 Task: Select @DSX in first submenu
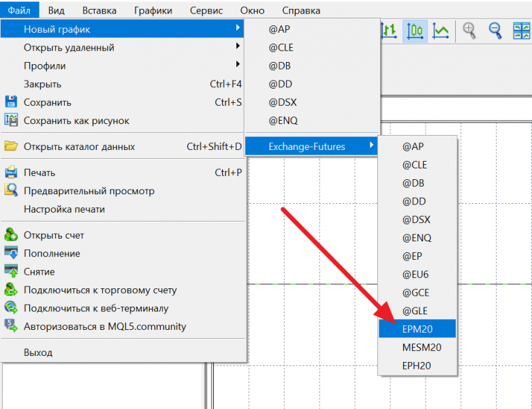tap(311, 102)
